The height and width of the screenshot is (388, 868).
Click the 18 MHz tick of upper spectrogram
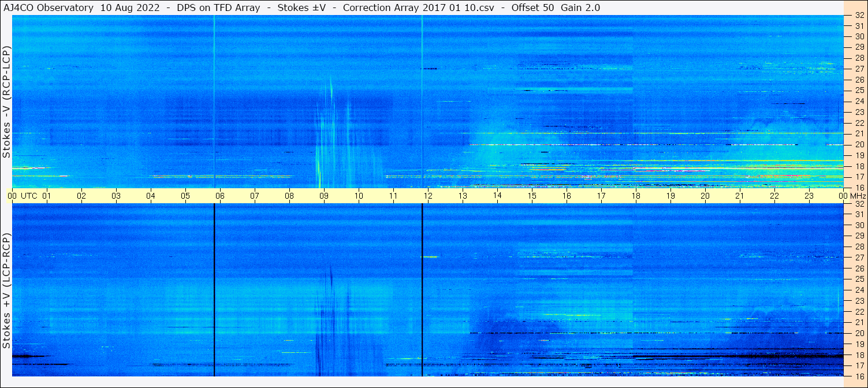tap(859, 166)
